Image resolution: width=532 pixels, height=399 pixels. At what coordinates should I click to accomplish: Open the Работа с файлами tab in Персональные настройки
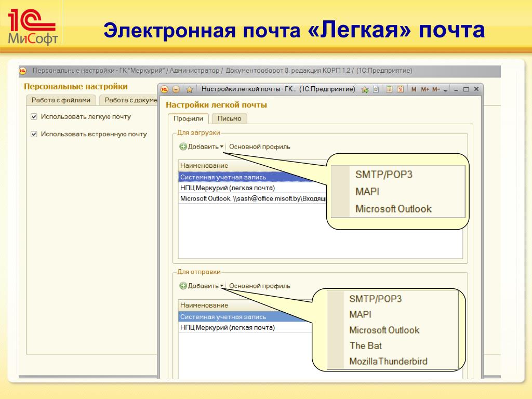click(61, 100)
